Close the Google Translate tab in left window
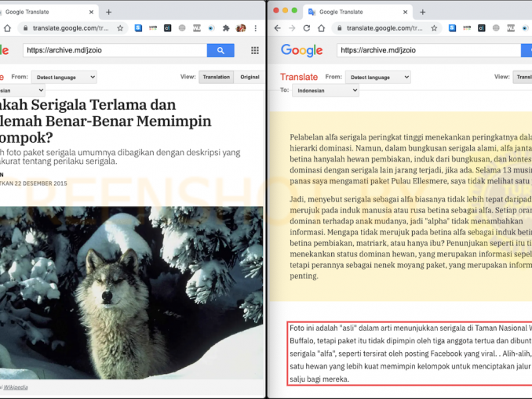This screenshot has height=399, width=532. [91, 13]
